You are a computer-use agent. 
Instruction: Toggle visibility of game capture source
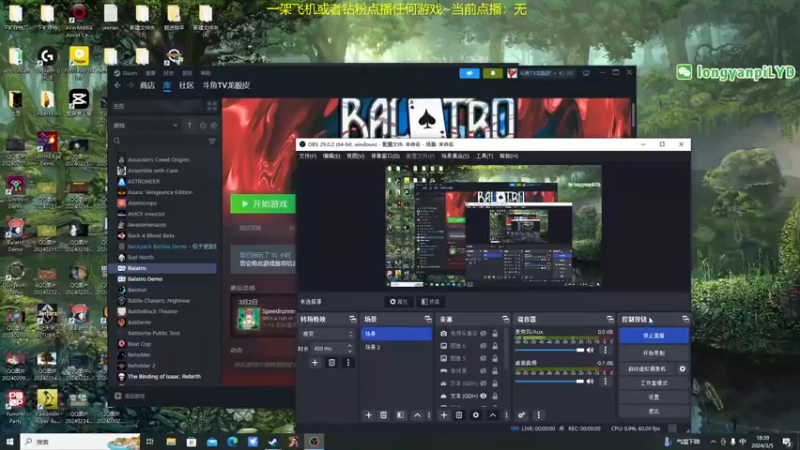coord(483,371)
